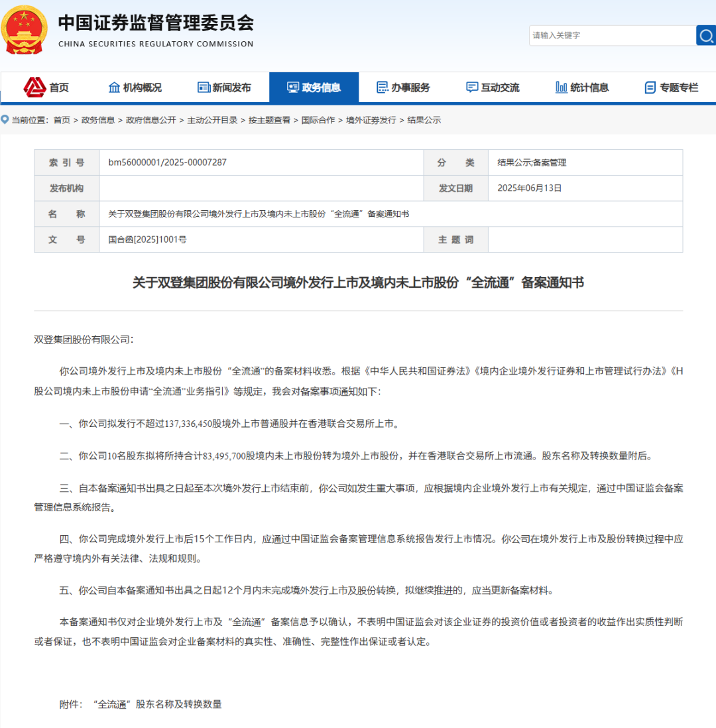
Task: Click the salutation 双登集团股份有限公司:
Action: pyautogui.click(x=84, y=340)
